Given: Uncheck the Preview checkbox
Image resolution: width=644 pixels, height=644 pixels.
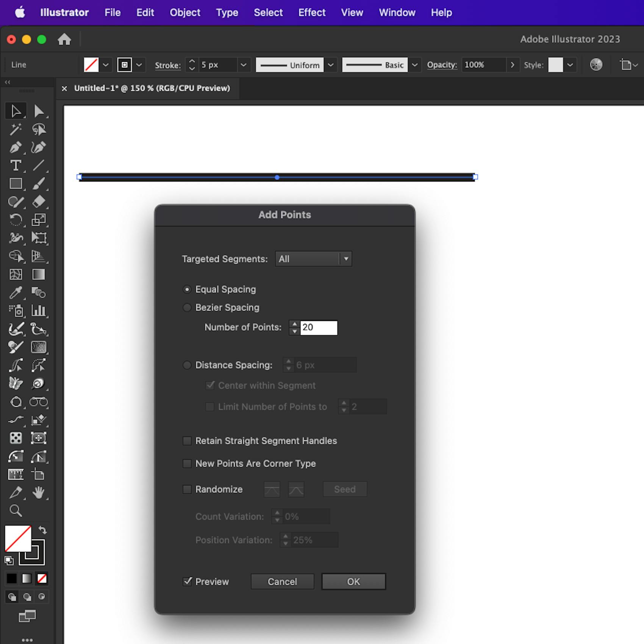Looking at the screenshot, I should [187, 581].
